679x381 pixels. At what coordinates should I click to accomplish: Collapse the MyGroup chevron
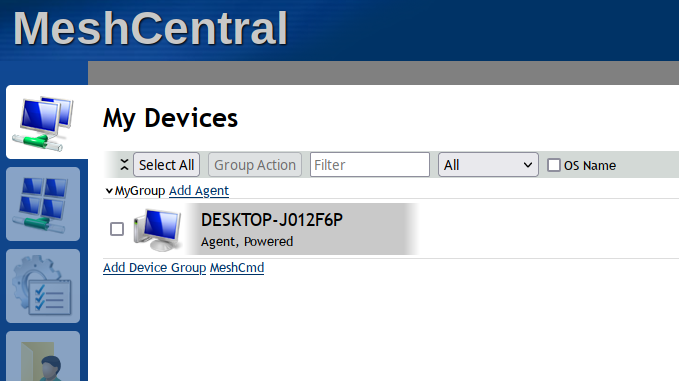point(109,190)
